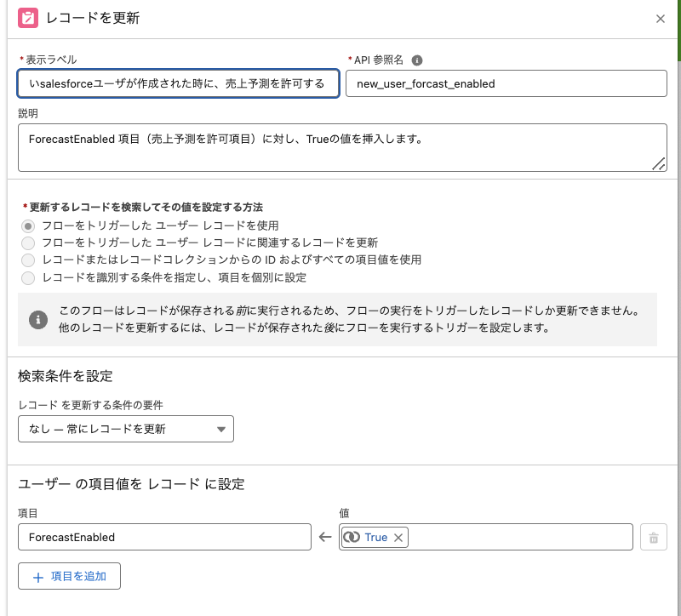Image resolution: width=681 pixels, height=616 pixels.
Task: Open the info tooltip beside API 参照名
Action: (415, 60)
